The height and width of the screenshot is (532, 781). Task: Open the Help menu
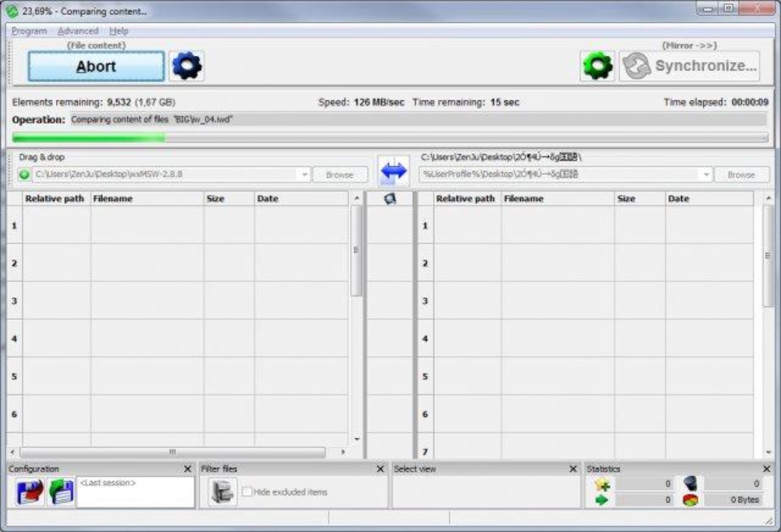[119, 31]
